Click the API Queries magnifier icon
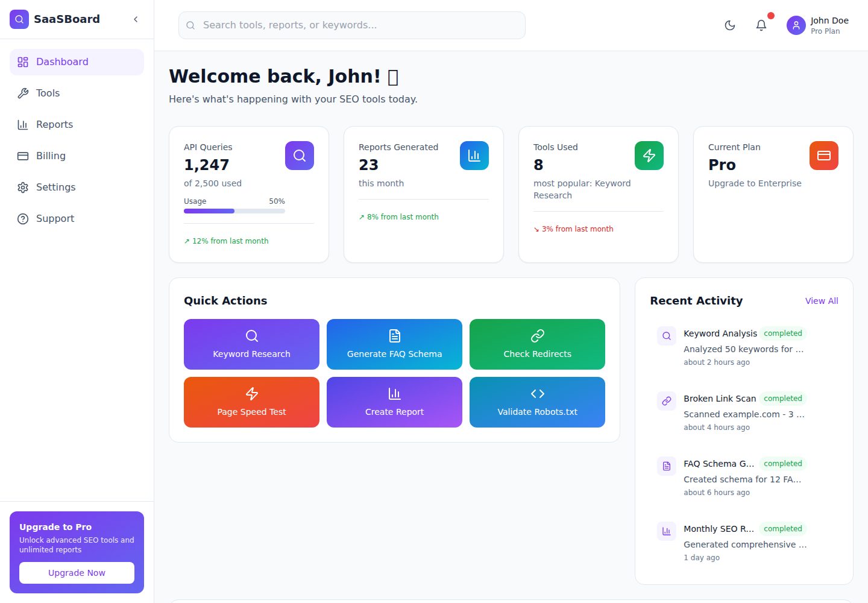868x603 pixels. click(x=300, y=156)
